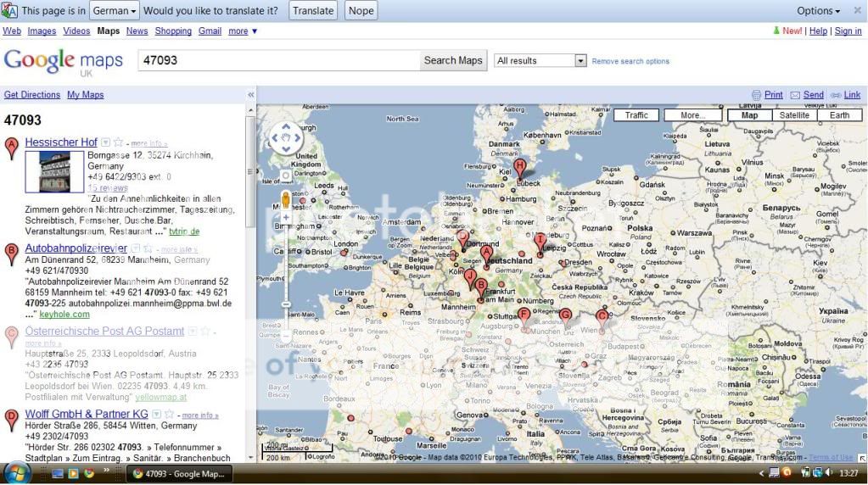Open the All results dropdown
The image size is (868, 485).
(x=580, y=61)
